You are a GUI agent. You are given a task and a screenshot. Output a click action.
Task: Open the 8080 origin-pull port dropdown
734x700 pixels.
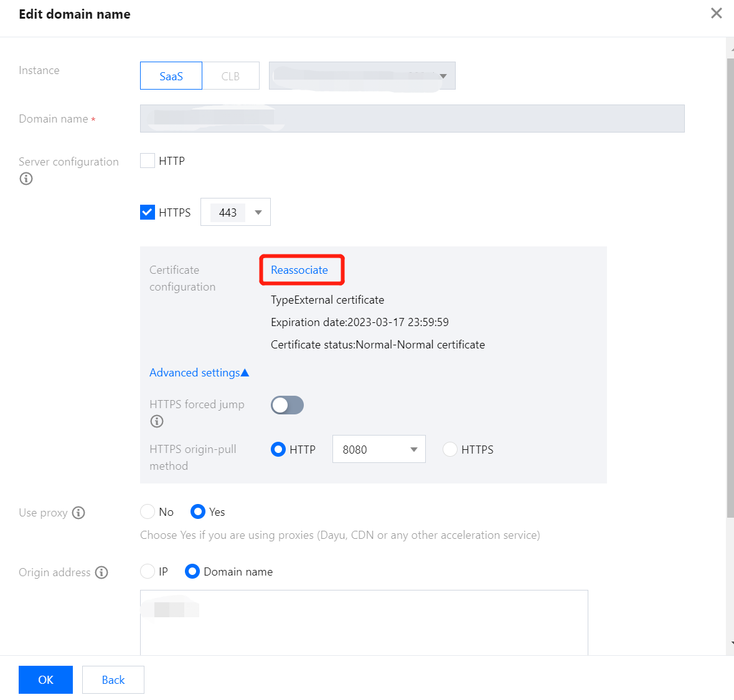click(x=379, y=449)
